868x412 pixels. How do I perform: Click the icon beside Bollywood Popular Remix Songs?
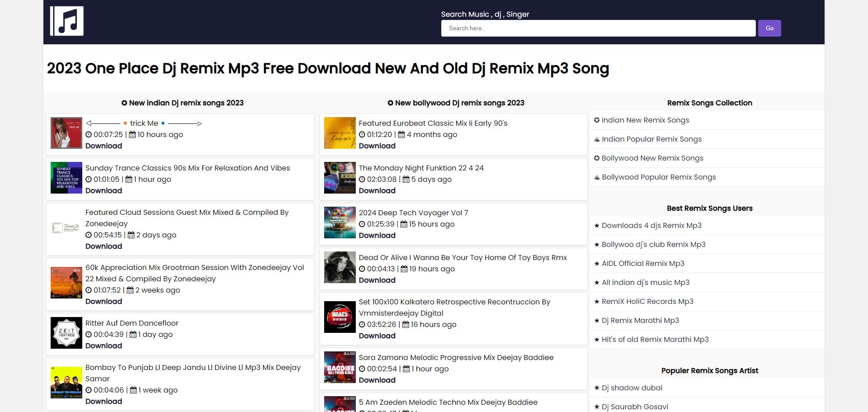597,177
